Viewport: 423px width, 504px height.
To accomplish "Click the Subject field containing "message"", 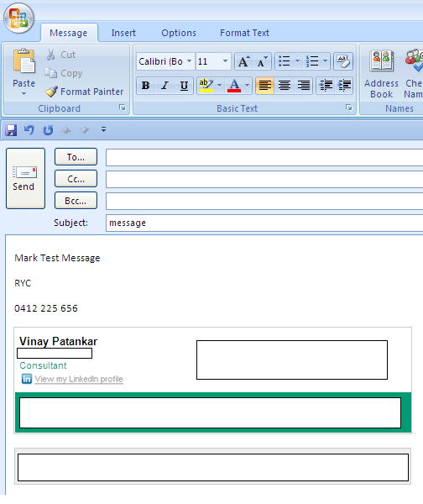I will 264,223.
